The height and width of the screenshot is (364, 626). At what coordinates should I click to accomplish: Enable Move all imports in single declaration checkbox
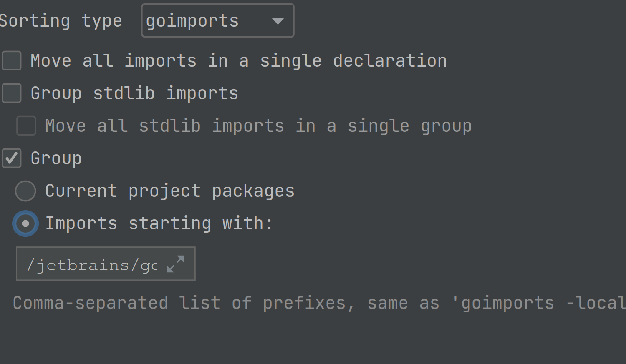(12, 61)
